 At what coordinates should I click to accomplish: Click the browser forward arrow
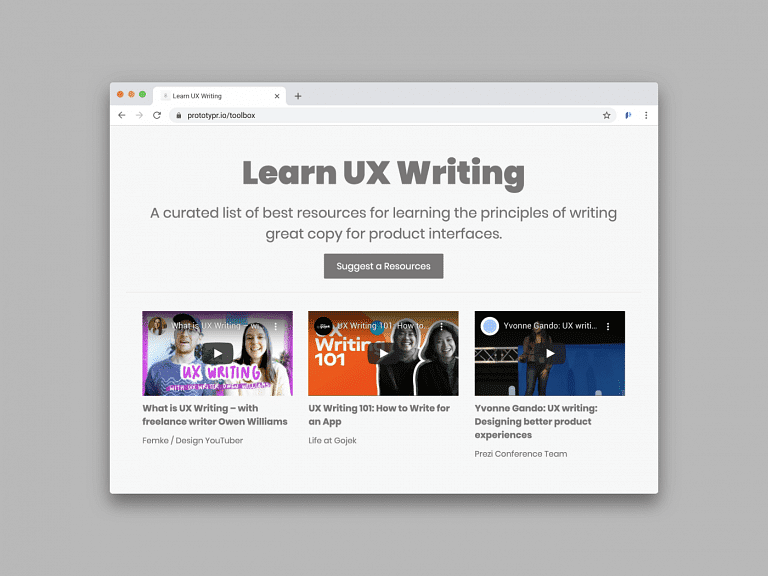[139, 115]
